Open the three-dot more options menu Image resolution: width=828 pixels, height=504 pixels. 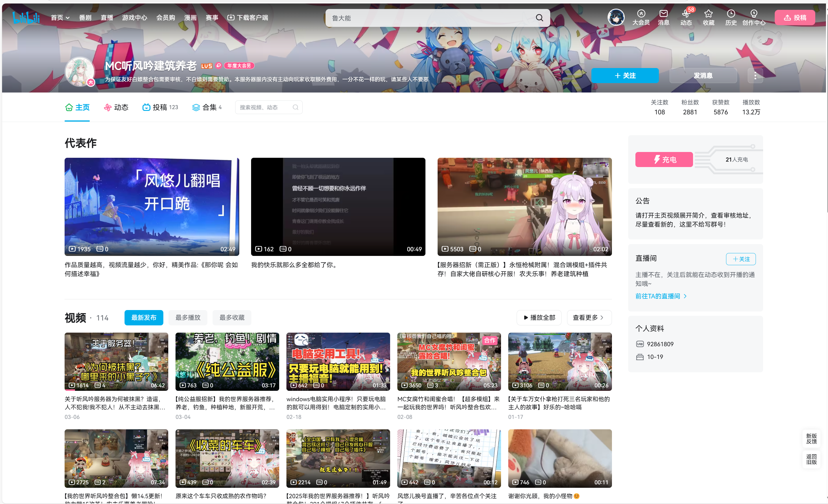[755, 76]
